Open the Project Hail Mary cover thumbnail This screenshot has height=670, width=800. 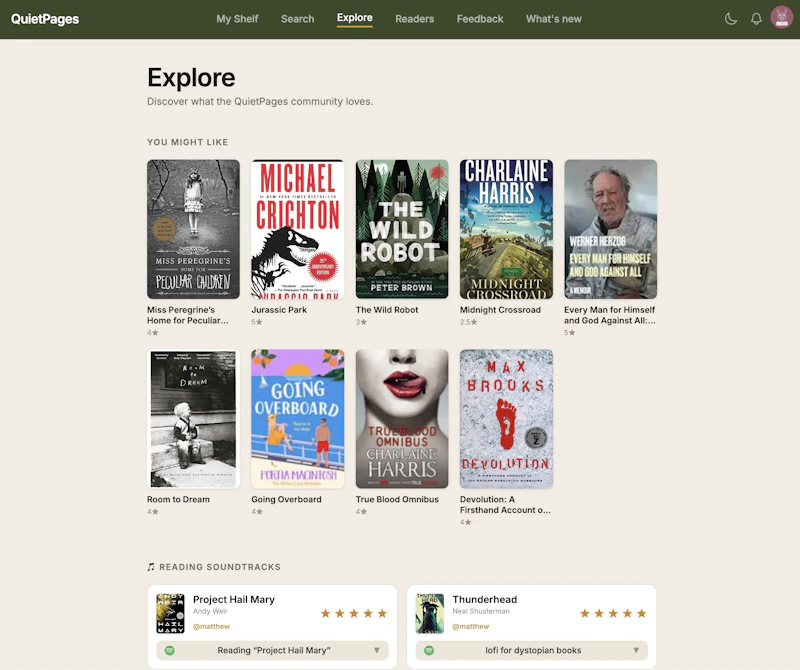[170, 613]
